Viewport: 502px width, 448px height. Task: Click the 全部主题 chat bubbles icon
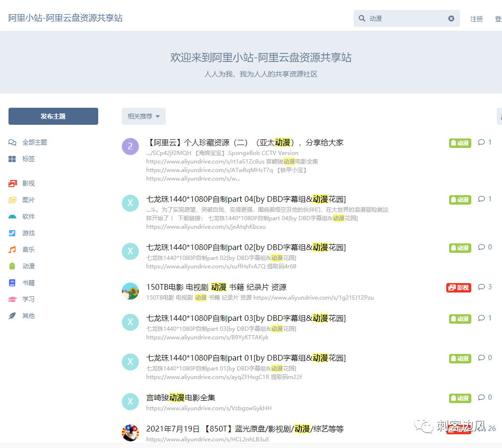coord(12,142)
